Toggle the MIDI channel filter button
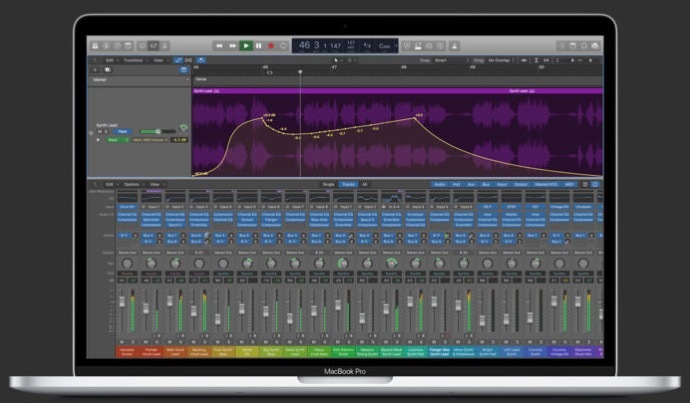Screen dimensions: 690x403 (569, 184)
